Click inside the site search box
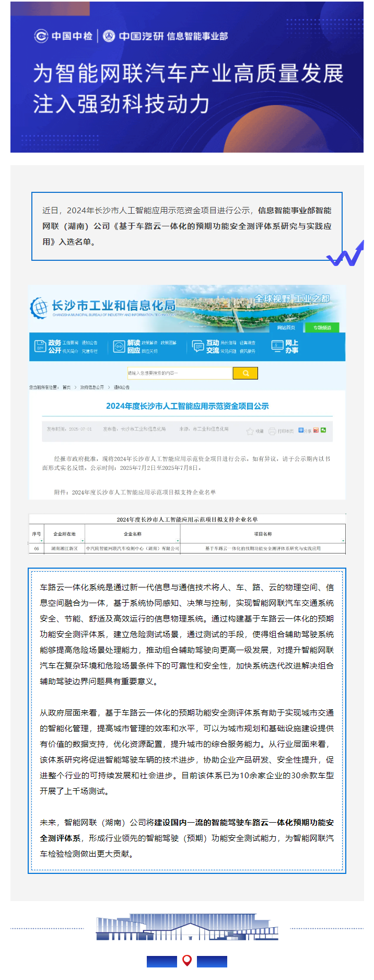Viewport: 374px width, 980px height. click(x=180, y=373)
